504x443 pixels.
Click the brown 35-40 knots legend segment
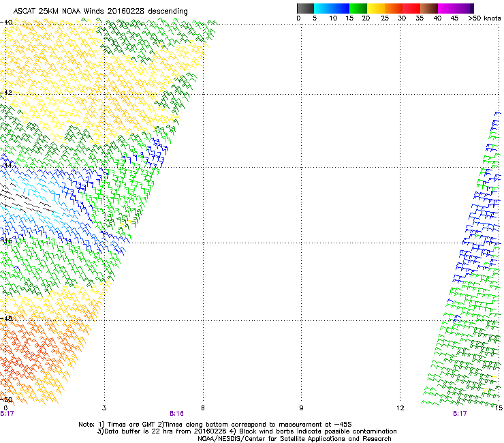(x=429, y=8)
